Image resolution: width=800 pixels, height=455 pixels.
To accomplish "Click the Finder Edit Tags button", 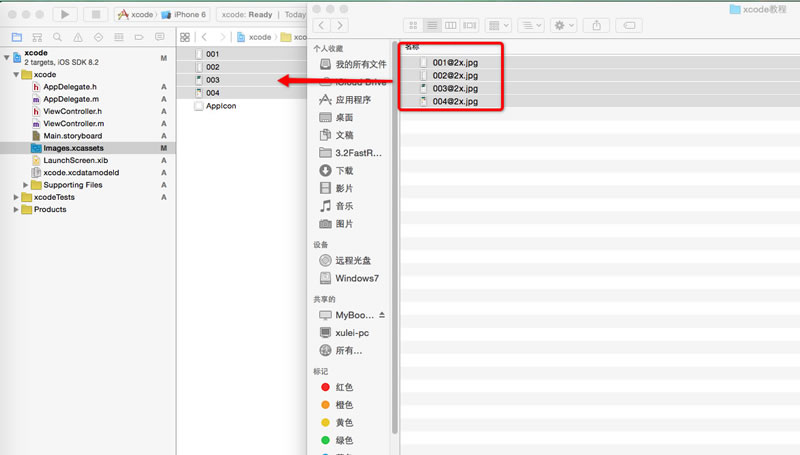I will (629, 25).
